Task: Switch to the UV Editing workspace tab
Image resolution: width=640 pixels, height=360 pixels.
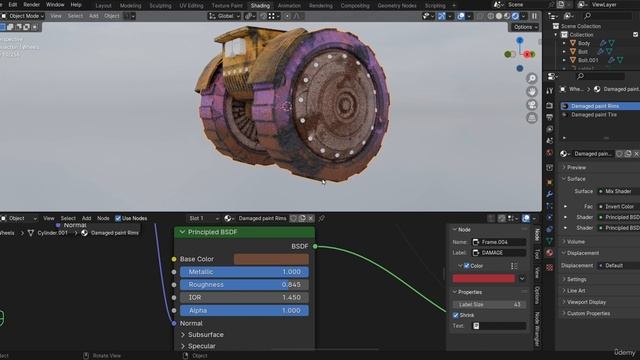Action: tap(191, 6)
